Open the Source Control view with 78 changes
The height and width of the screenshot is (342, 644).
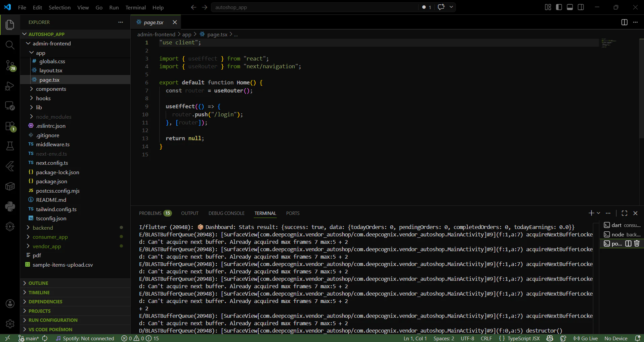point(10,66)
